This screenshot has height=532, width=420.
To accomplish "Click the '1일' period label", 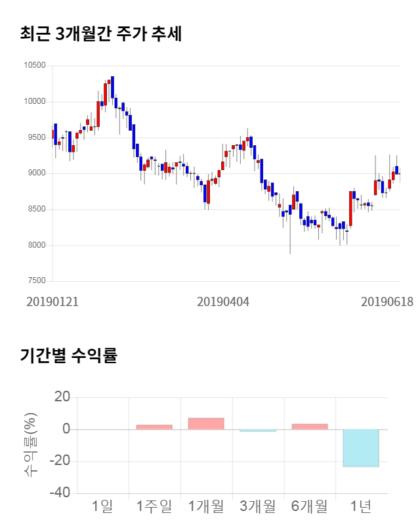I will pyautogui.click(x=102, y=506).
